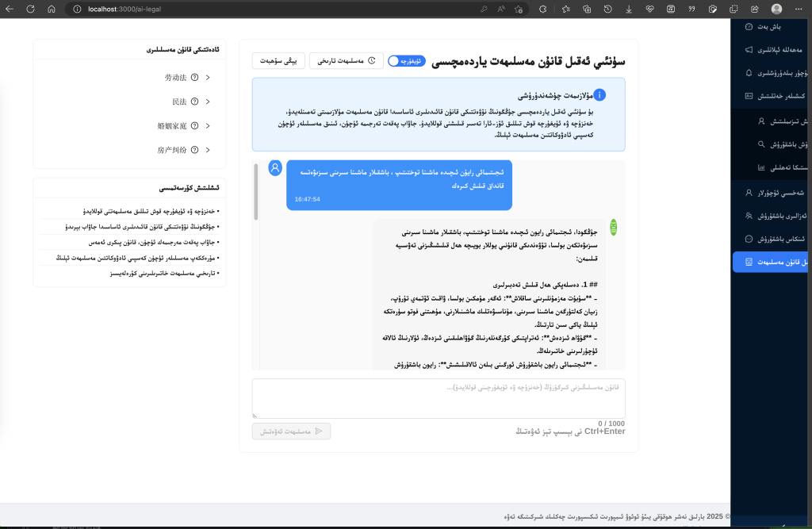Click the blue user avatar in chat
Screen dimensions: 812x529
[275, 168]
